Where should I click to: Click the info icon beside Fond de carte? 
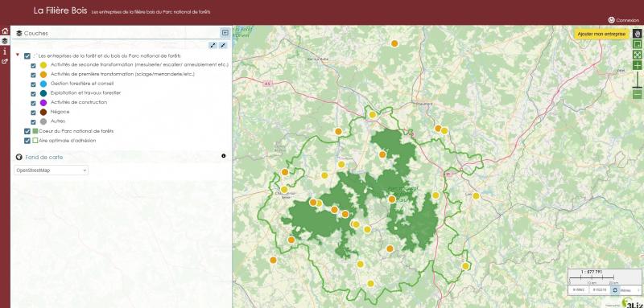click(x=224, y=156)
